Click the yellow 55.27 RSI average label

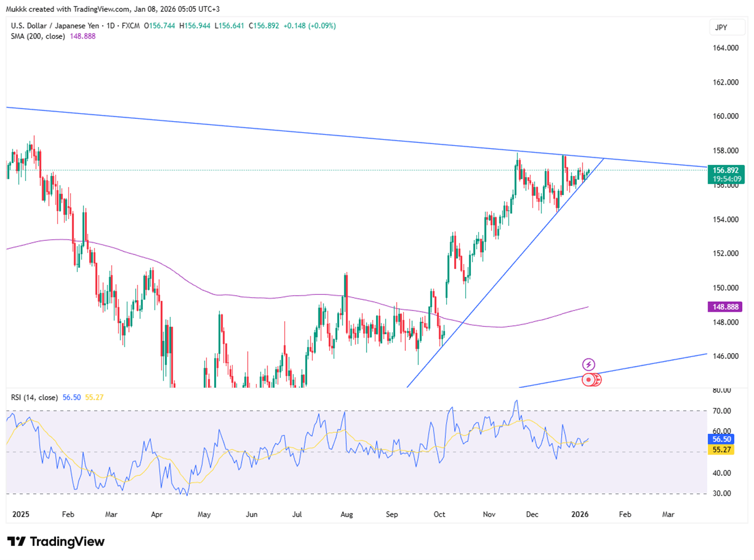coord(721,450)
